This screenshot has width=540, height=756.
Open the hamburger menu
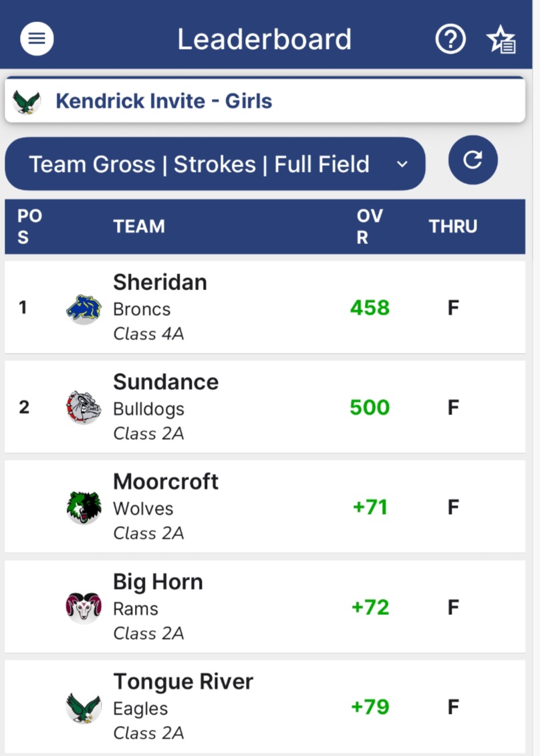click(37, 39)
